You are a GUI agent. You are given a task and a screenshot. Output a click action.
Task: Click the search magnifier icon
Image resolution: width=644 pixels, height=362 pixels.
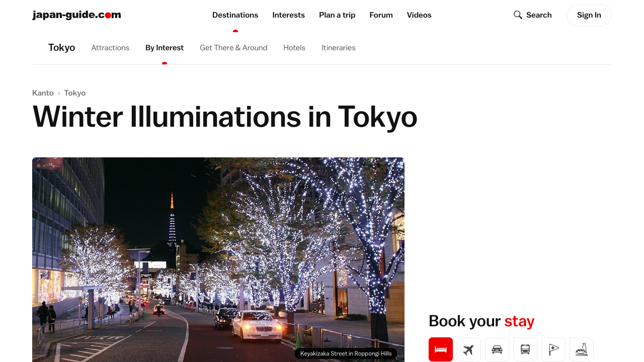coord(518,15)
